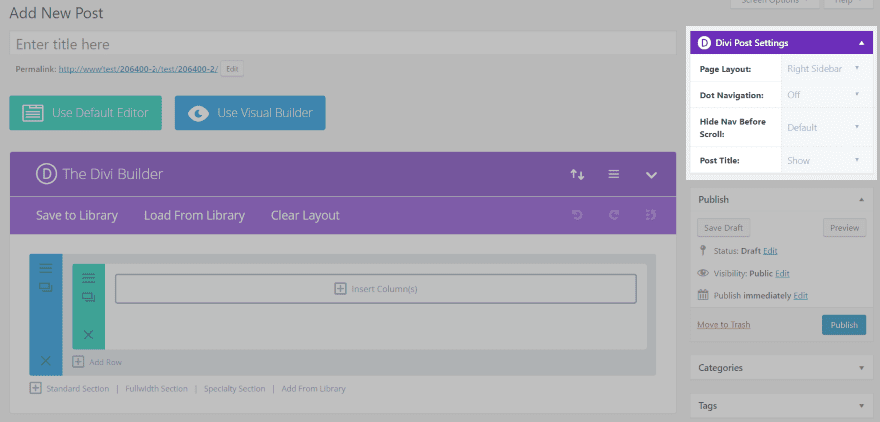Click the plus icon beside Add Row
Screen dimensions: 880x422
[x=78, y=362]
